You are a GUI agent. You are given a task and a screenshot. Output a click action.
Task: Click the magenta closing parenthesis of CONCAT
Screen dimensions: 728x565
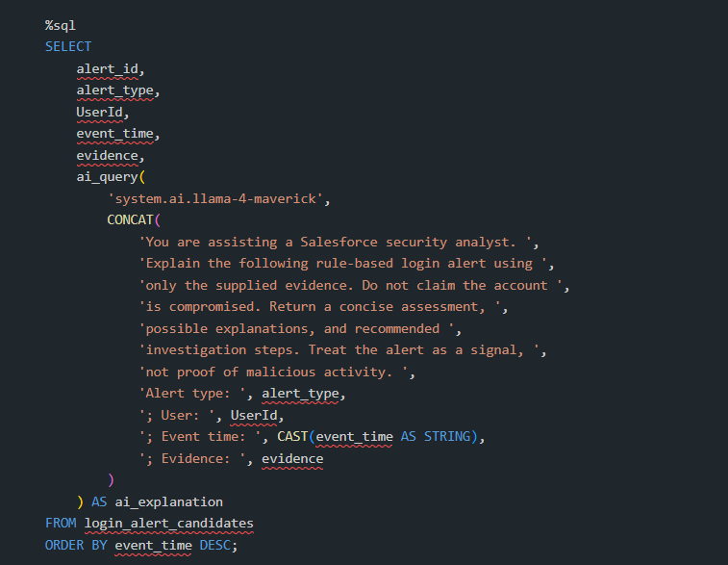(111, 479)
